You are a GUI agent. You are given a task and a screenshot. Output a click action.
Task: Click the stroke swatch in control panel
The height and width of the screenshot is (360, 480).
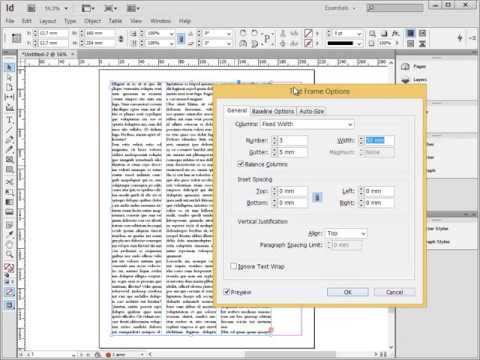coord(308,43)
